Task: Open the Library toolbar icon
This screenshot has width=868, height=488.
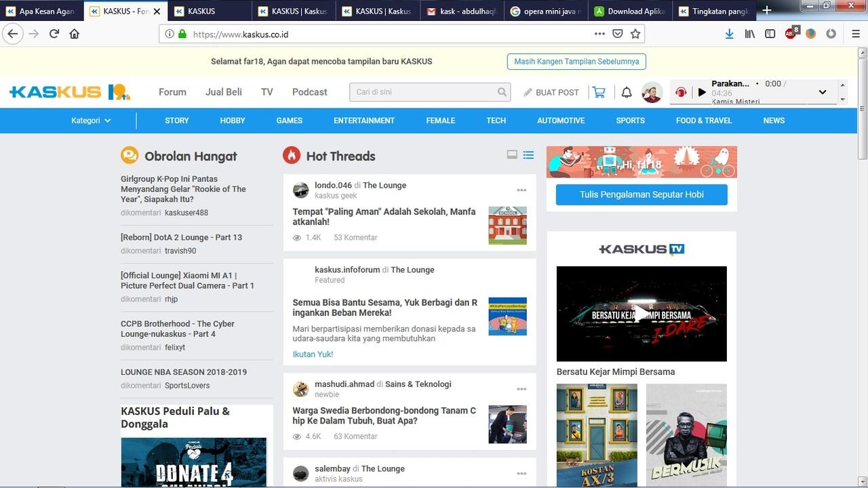Action: (749, 33)
